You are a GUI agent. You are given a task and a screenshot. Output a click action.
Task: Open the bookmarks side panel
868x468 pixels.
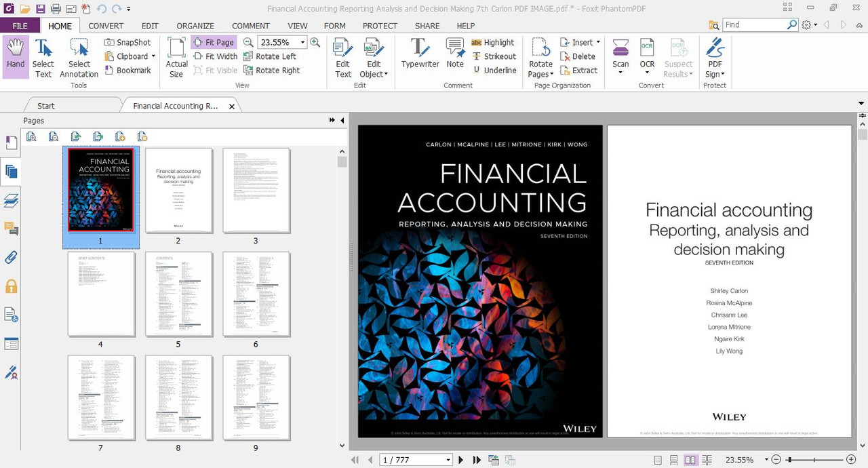(x=11, y=142)
